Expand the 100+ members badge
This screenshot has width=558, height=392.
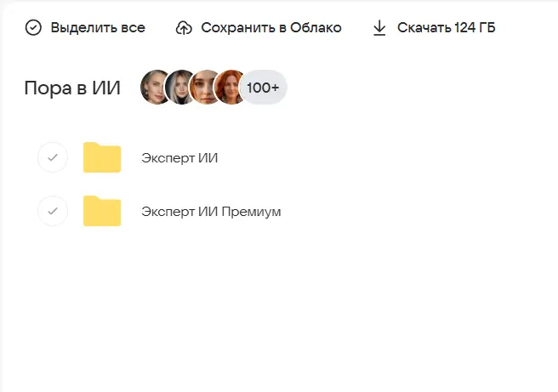point(263,87)
